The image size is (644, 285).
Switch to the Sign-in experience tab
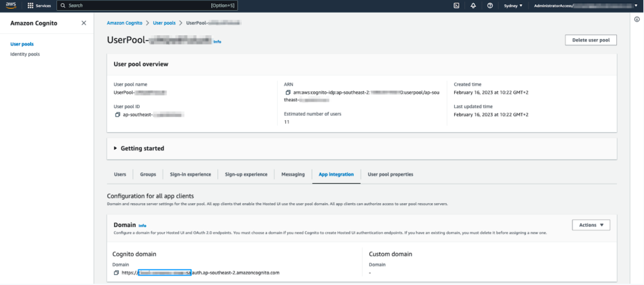pyautogui.click(x=190, y=174)
